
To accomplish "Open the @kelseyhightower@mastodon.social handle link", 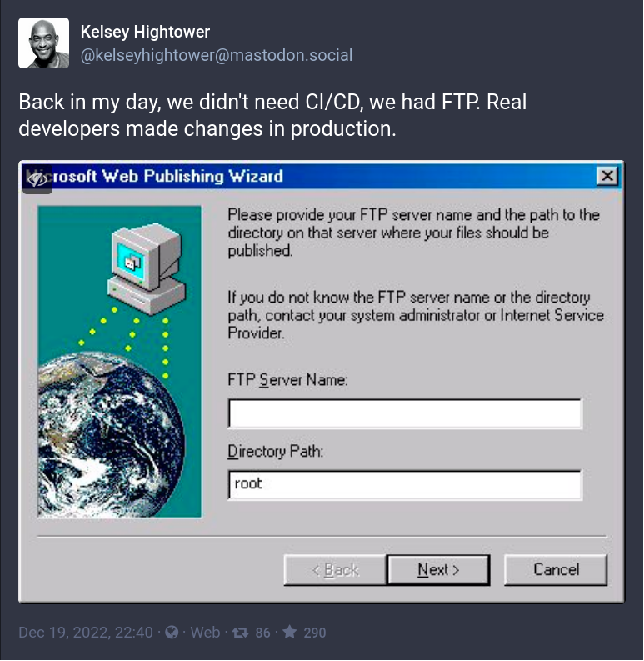I will click(x=217, y=55).
